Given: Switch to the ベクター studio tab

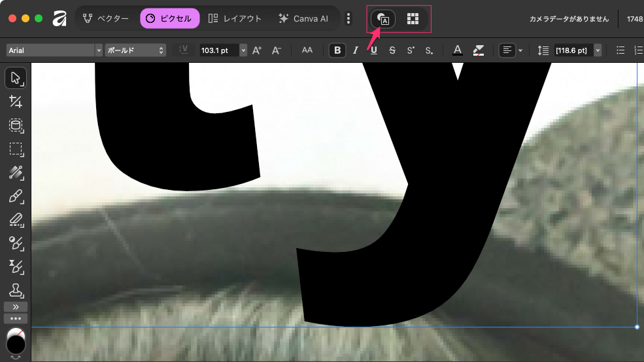Looking at the screenshot, I should tap(105, 19).
